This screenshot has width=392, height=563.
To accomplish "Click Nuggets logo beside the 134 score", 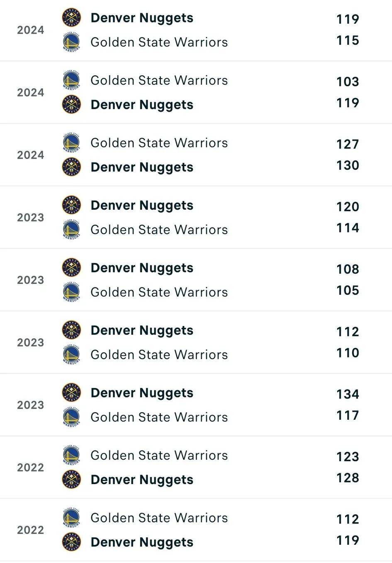I will point(71,393).
